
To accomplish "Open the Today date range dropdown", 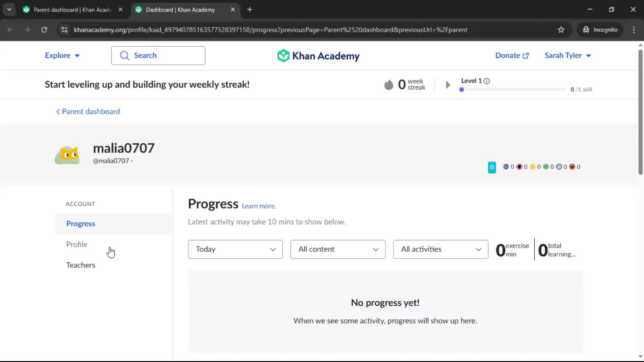I will [x=235, y=249].
